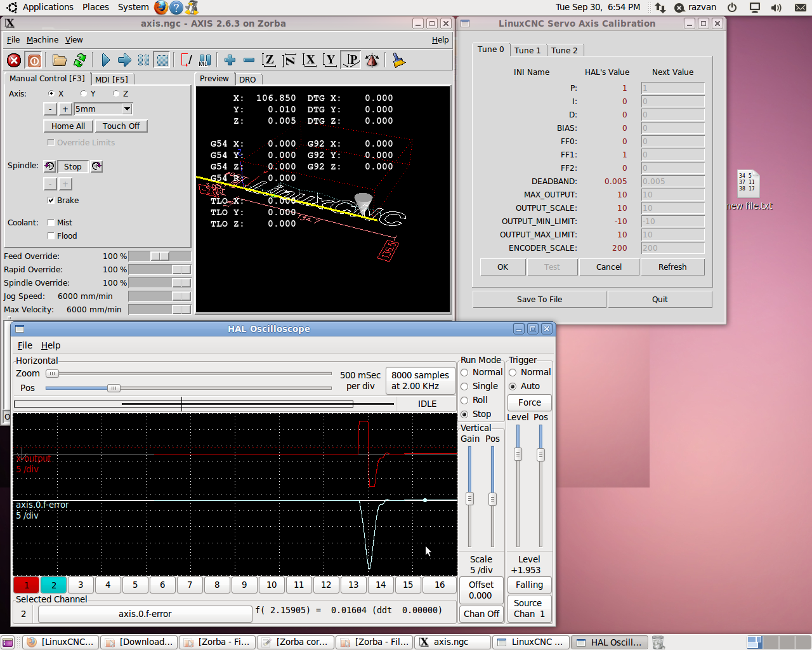The image size is (812, 650).
Task: Set Trigger mode to Normal
Action: pos(513,373)
